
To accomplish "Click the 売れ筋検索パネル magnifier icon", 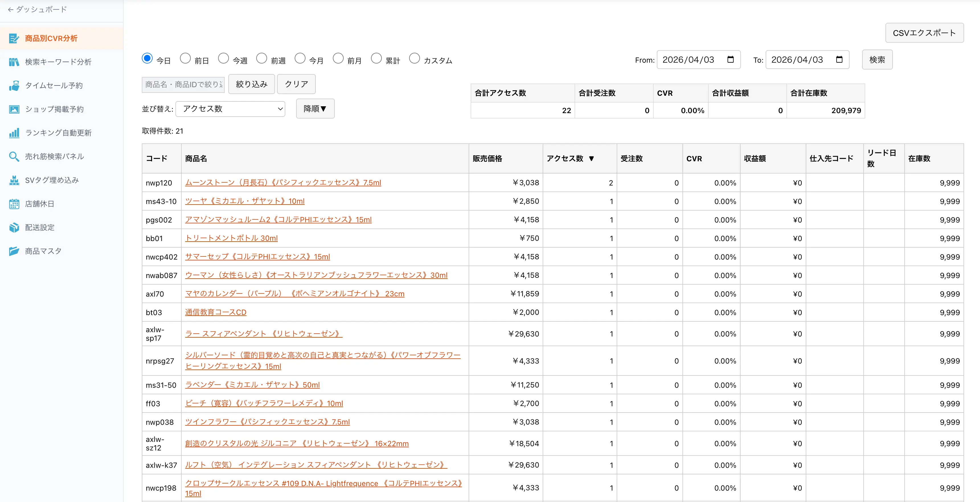I will [x=14, y=156].
